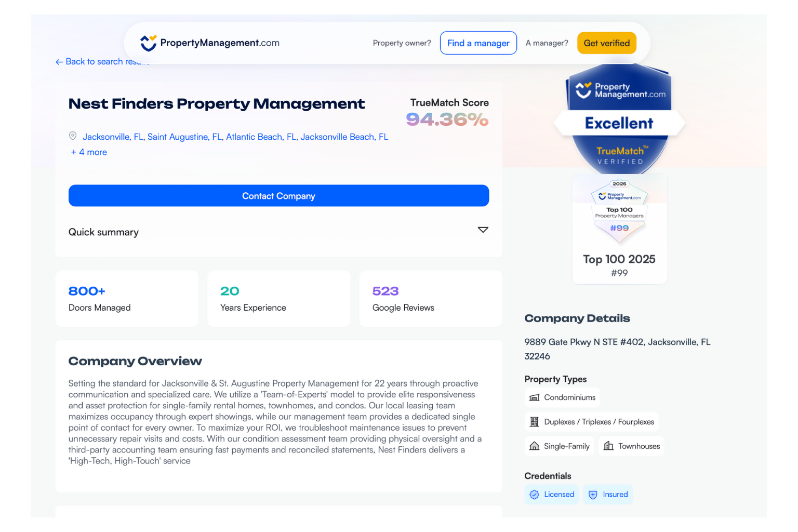Open the 'Jacksonville, FL' location link

click(112, 137)
